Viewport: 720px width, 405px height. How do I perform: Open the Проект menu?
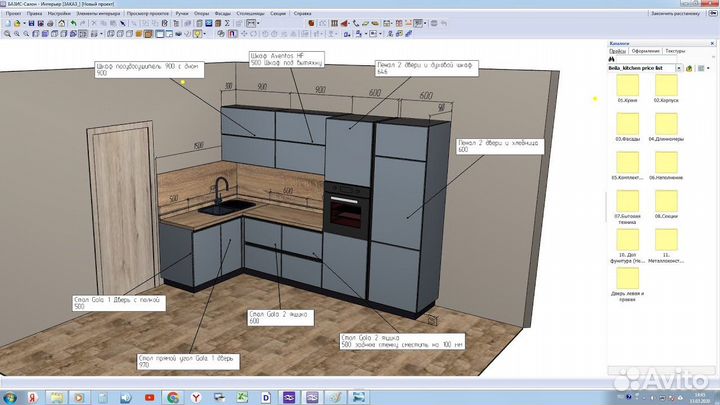[13, 13]
